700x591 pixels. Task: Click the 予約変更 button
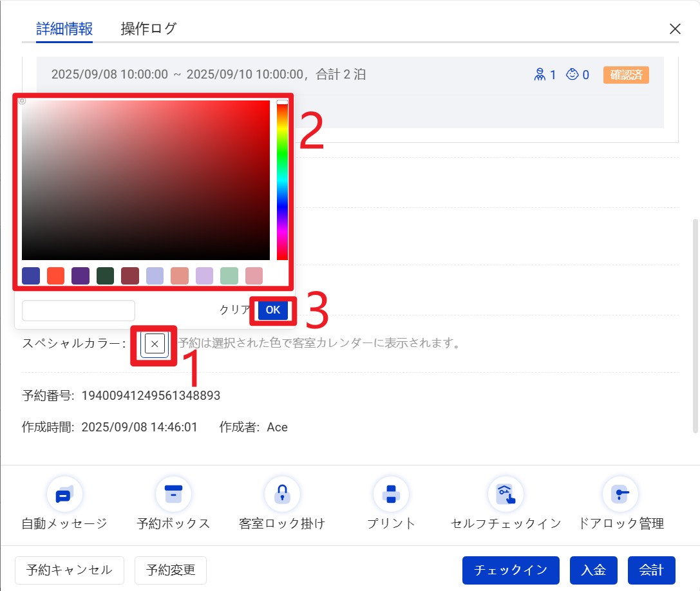click(170, 570)
